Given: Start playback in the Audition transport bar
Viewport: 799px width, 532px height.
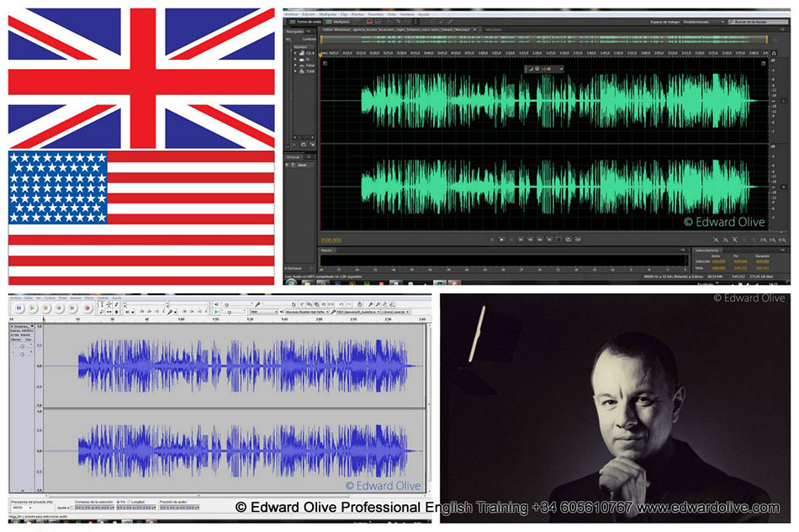Looking at the screenshot, I should [x=502, y=240].
